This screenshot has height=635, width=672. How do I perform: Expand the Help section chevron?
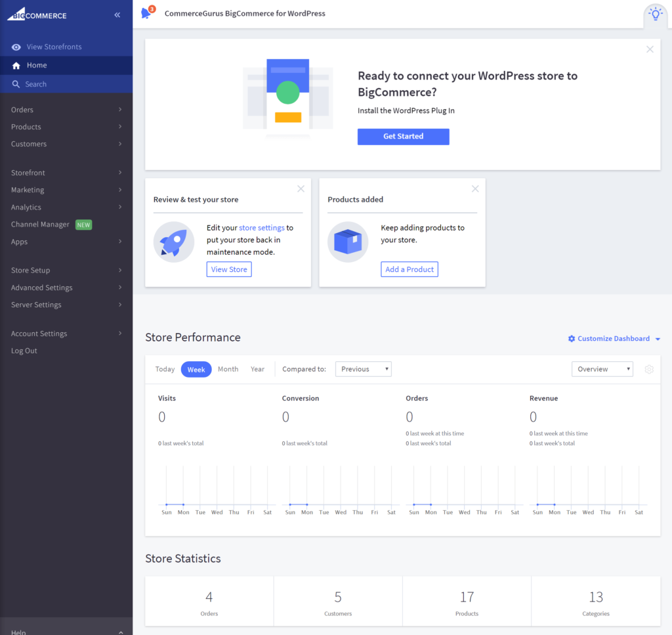pos(121,632)
